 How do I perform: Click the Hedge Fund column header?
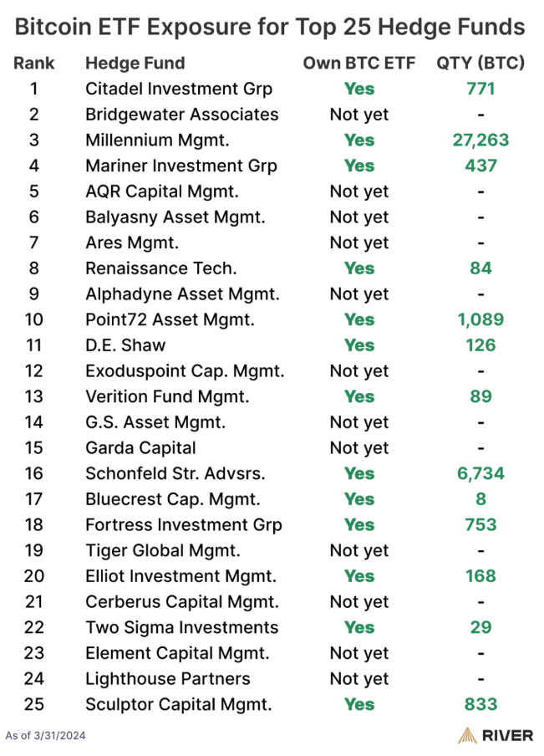tap(135, 63)
